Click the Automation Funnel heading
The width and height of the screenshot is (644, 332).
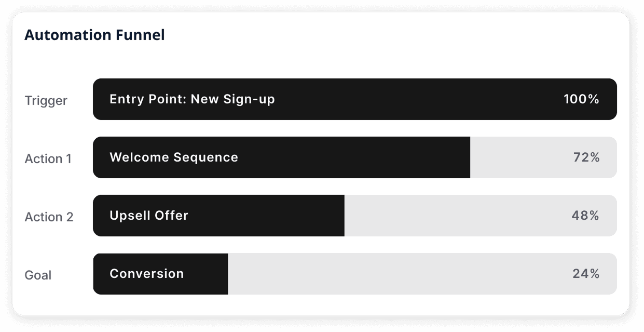point(94,35)
